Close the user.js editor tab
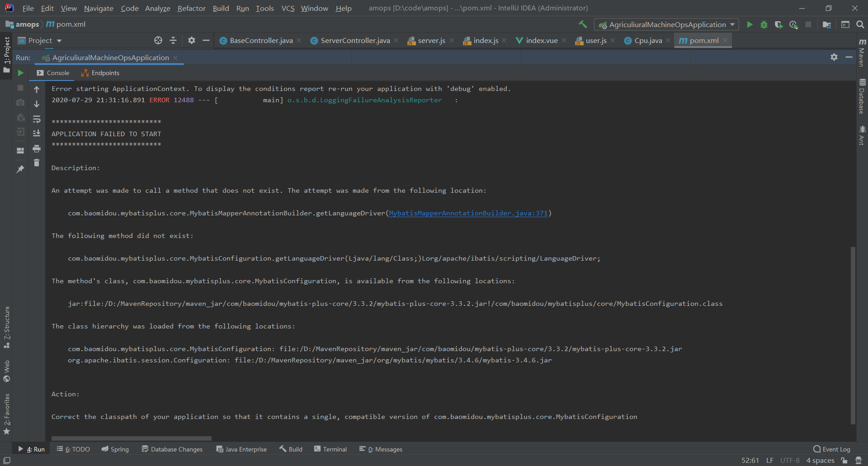The width and height of the screenshot is (868, 466). pos(613,41)
